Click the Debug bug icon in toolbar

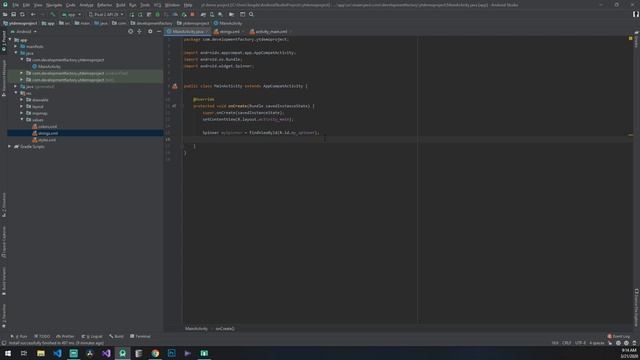(x=158, y=14)
